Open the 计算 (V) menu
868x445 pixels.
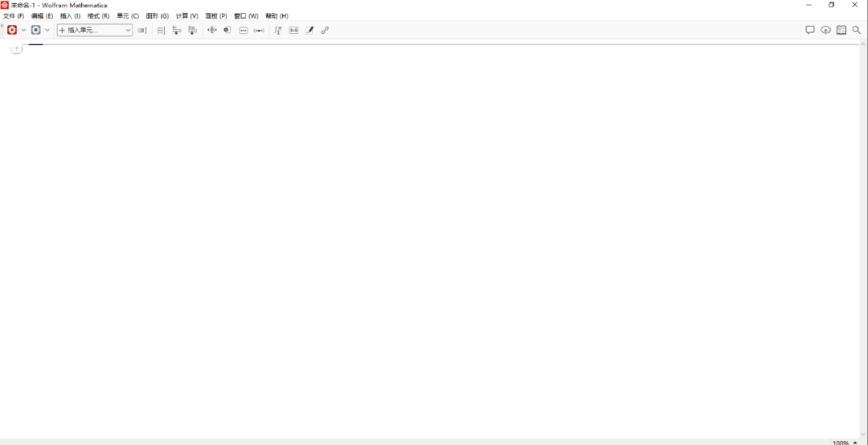click(x=187, y=16)
